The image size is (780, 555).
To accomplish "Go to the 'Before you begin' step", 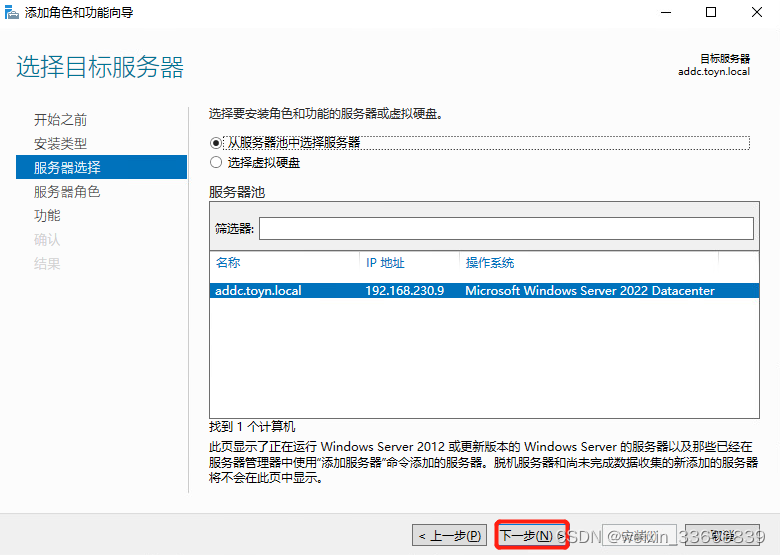I will coord(60,119).
